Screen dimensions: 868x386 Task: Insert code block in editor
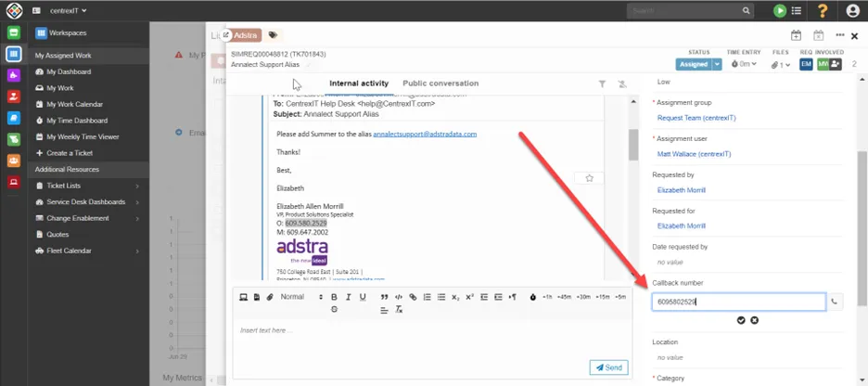[x=399, y=298]
